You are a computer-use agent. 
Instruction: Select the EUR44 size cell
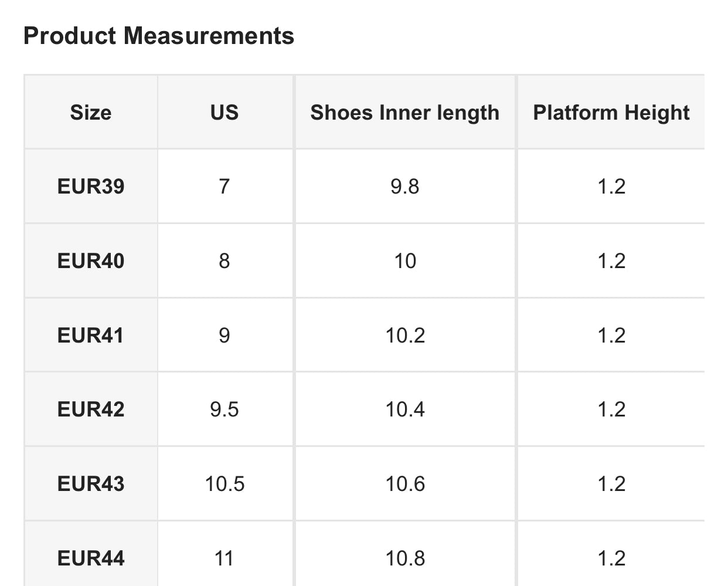point(91,558)
